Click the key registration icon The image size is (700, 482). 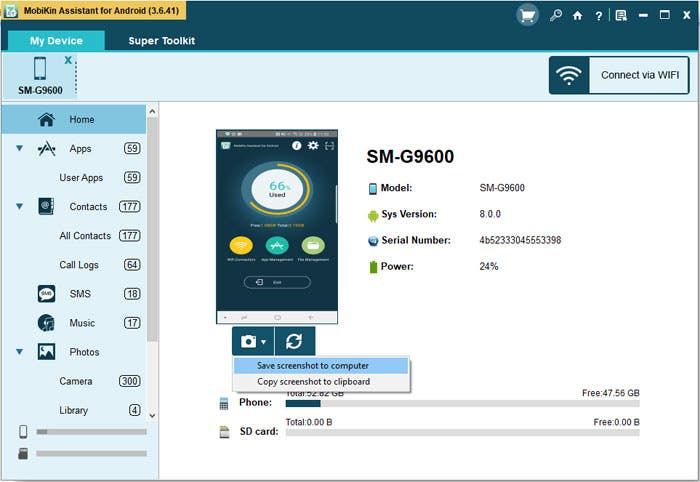pos(555,16)
